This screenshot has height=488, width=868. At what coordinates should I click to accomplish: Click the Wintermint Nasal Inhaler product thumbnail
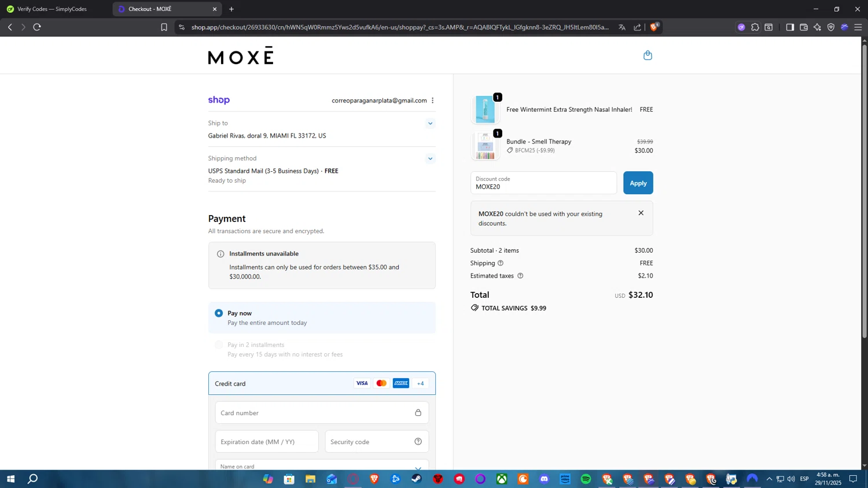(485, 109)
